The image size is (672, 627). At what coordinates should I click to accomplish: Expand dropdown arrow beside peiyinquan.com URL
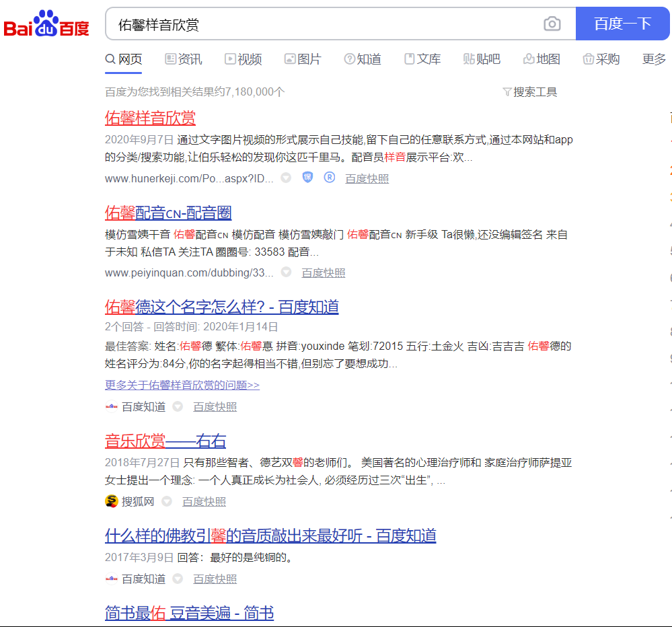[x=286, y=272]
